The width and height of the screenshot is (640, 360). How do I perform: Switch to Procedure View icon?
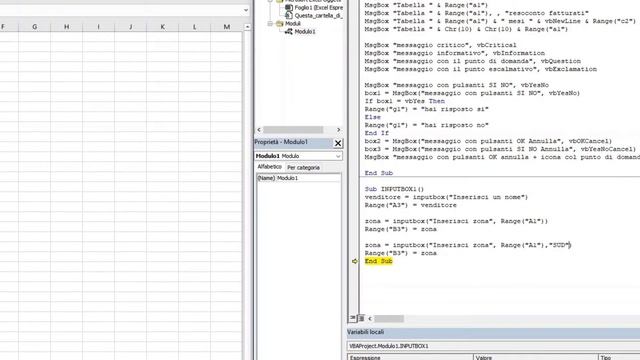[x=352, y=318]
